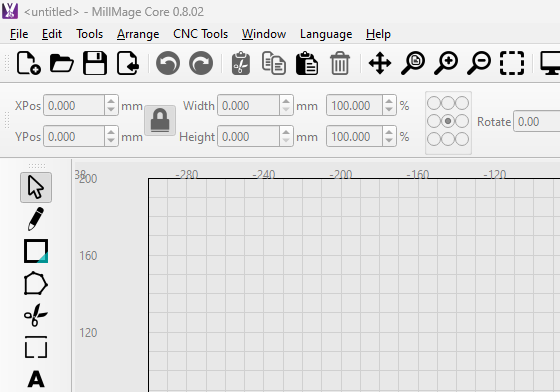The height and width of the screenshot is (392, 560).
Task: Zoom to page icon
Action: point(413,63)
